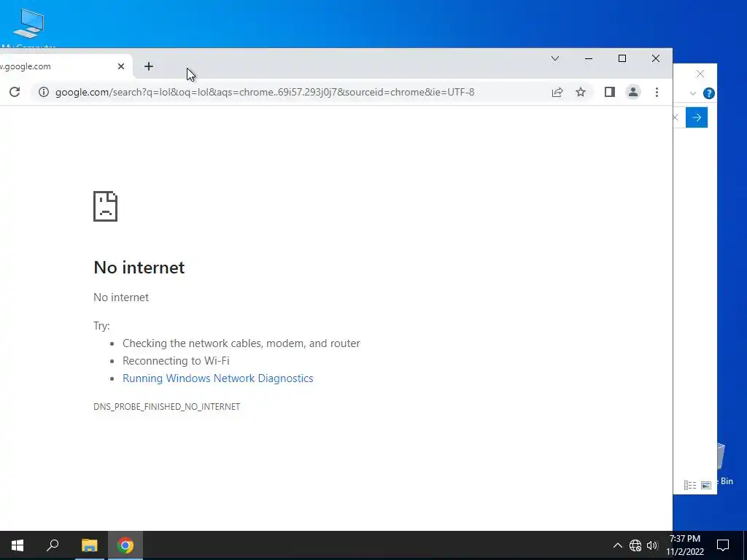Click DNS_PROBE_FINISHED_NO_INTERNET error code
This screenshot has height=560, width=747.
[167, 407]
